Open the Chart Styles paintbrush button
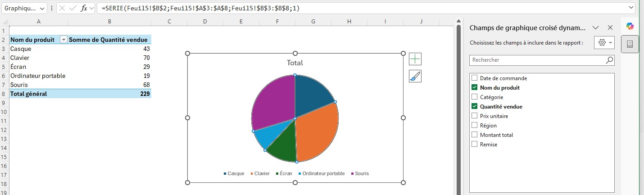This screenshot has width=644, height=195. click(415, 76)
